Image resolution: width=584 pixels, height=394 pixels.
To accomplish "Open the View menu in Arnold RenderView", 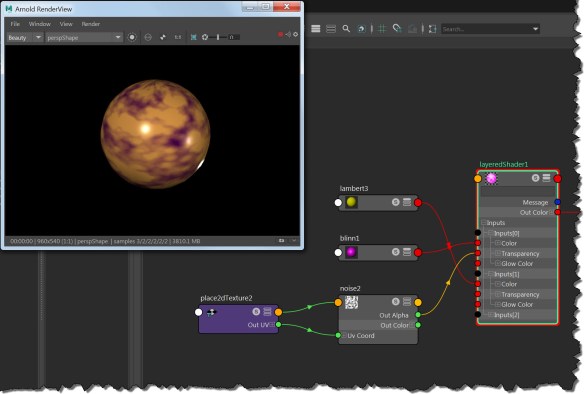I will tap(66, 24).
